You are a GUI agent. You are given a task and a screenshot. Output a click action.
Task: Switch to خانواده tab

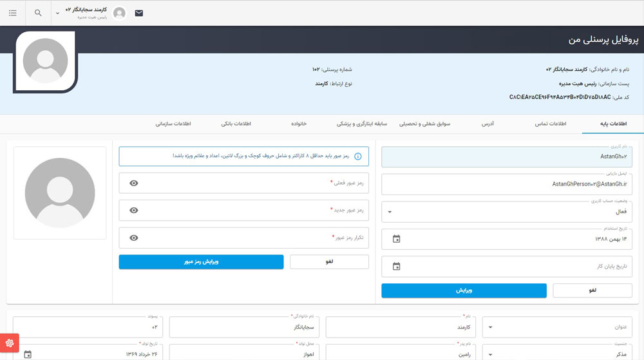[x=299, y=124]
